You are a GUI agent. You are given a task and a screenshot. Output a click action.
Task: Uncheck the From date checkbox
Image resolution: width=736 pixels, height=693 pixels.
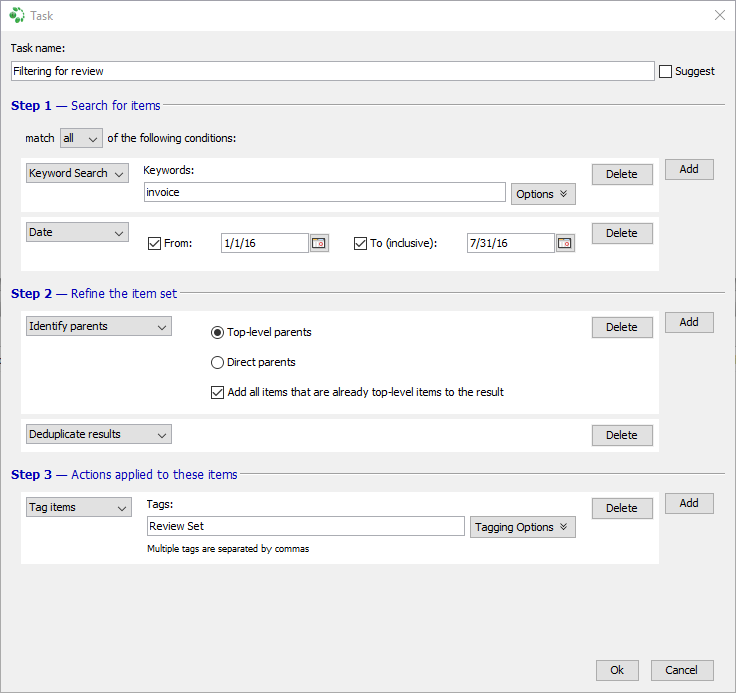coord(154,243)
